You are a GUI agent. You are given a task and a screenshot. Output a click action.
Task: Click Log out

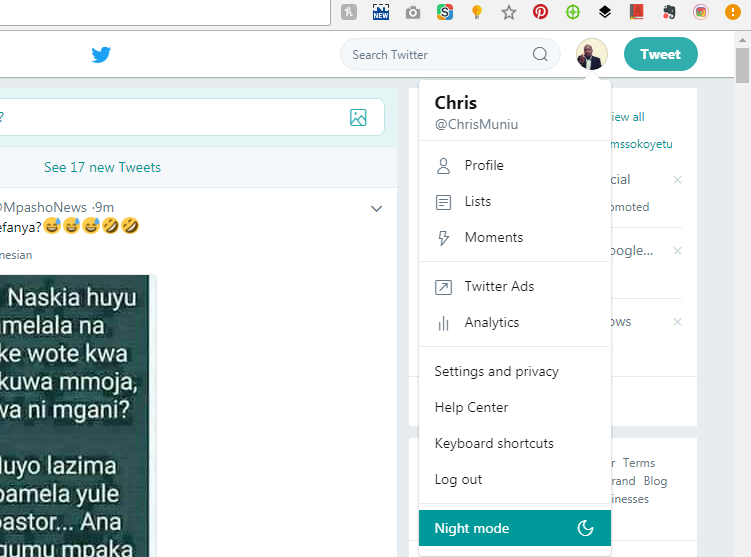(458, 480)
